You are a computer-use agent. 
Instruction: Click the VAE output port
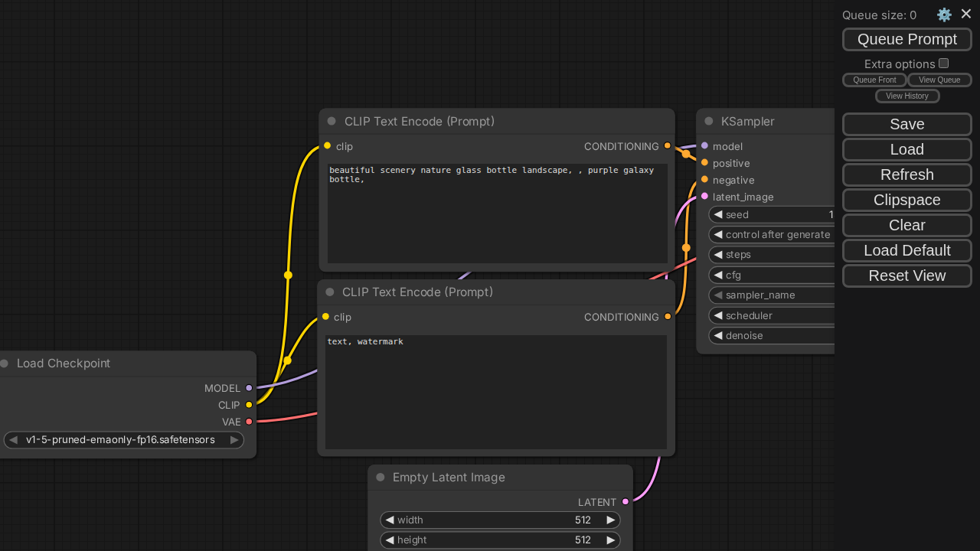point(249,422)
